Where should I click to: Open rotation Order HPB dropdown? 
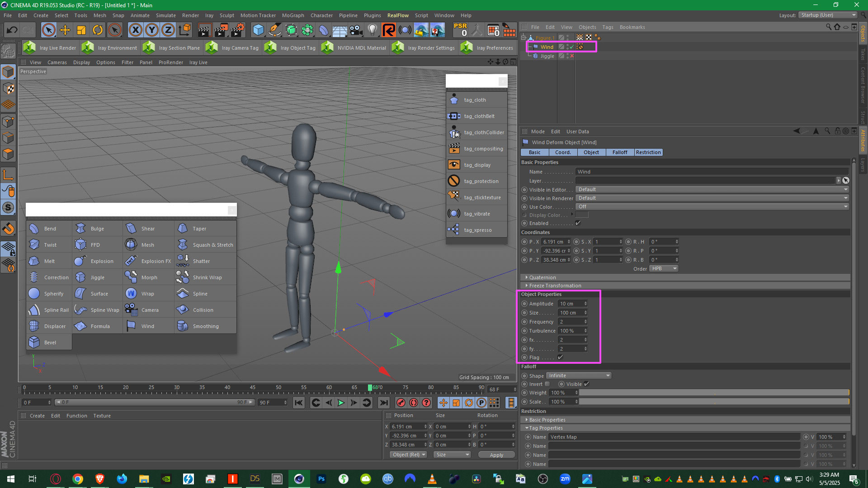pyautogui.click(x=664, y=268)
